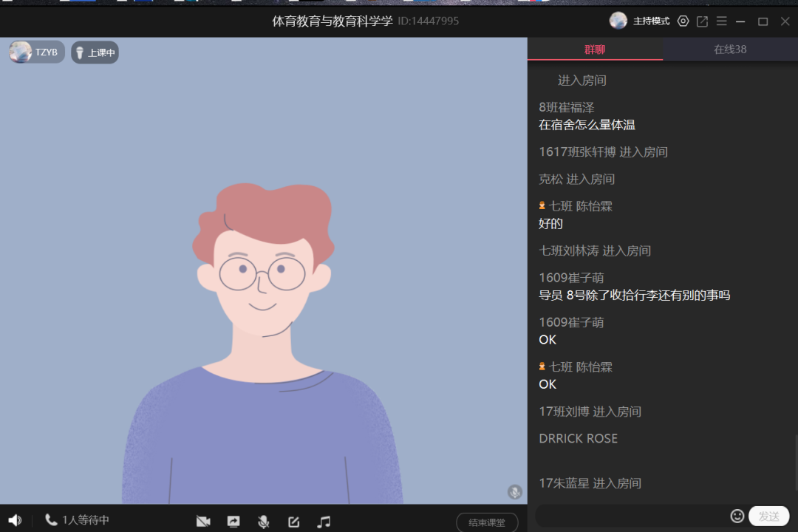Click the chat message input field
This screenshot has height=532, width=798.
pyautogui.click(x=632, y=516)
